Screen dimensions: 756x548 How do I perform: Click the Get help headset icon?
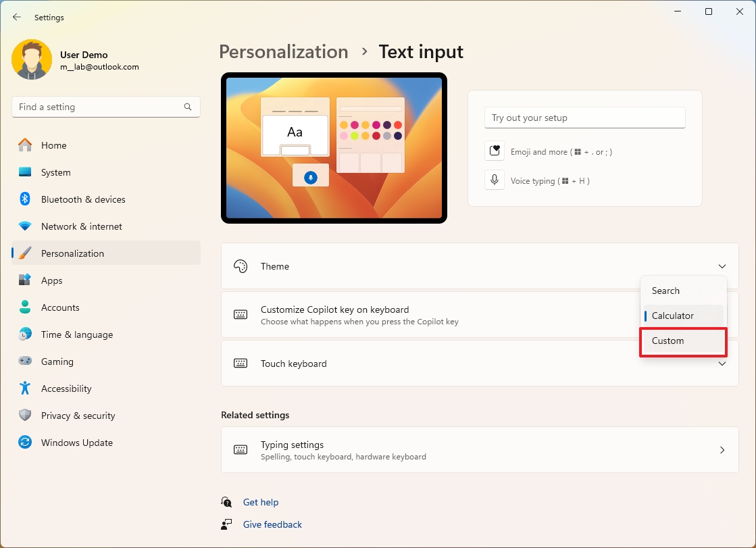pos(226,502)
